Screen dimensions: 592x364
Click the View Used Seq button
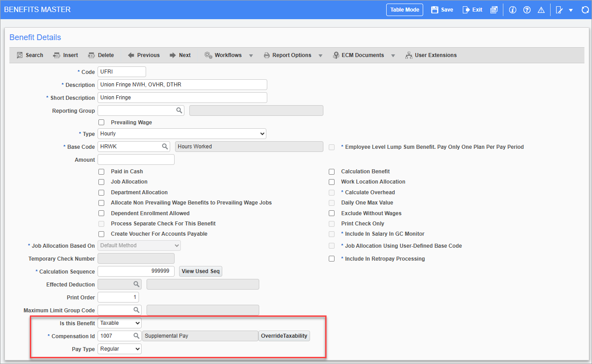(200, 271)
